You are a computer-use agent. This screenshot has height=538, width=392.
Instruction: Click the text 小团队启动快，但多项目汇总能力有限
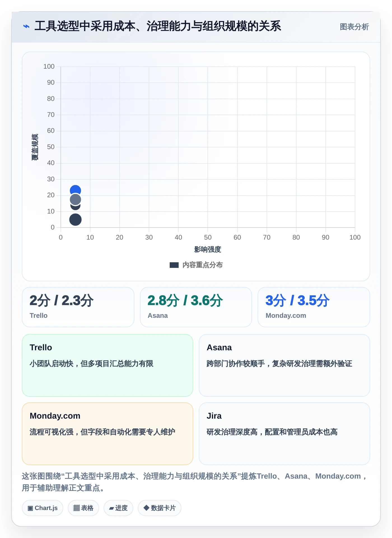pyautogui.click(x=92, y=364)
